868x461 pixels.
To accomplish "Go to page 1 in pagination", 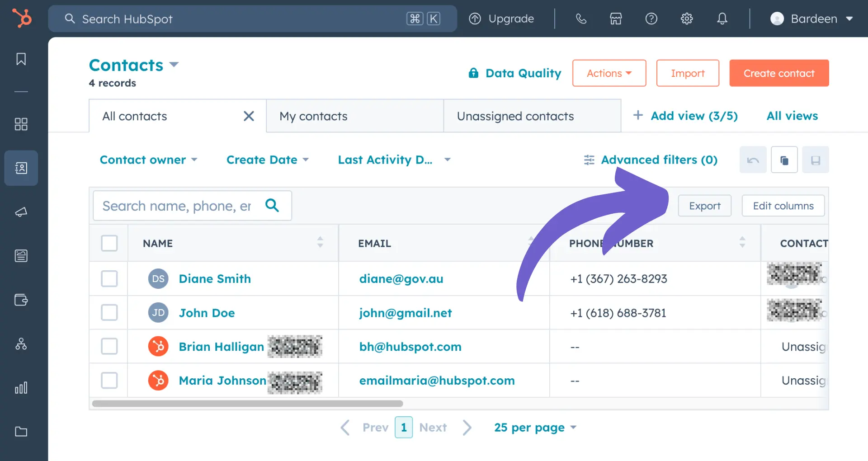I will pyautogui.click(x=404, y=427).
